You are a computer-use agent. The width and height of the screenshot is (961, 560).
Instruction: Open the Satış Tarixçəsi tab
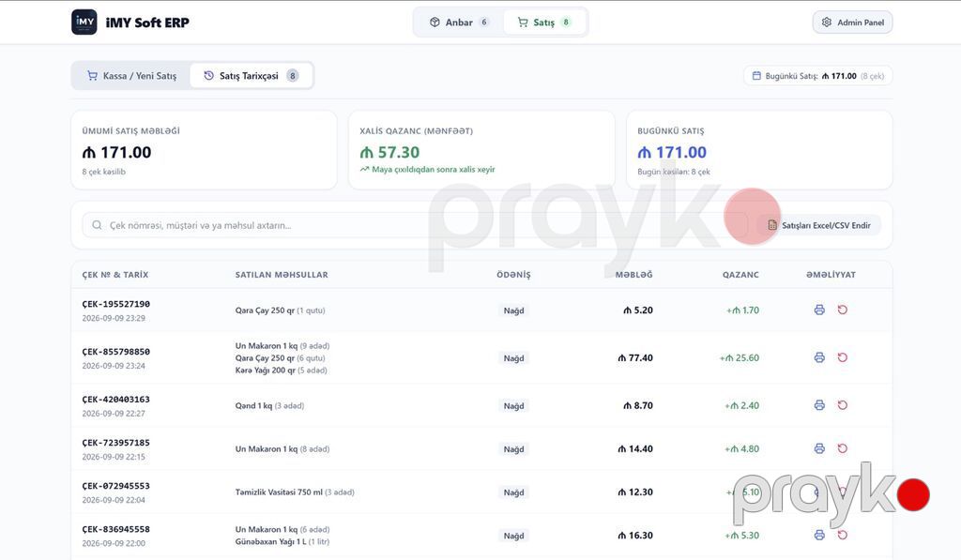coord(251,76)
